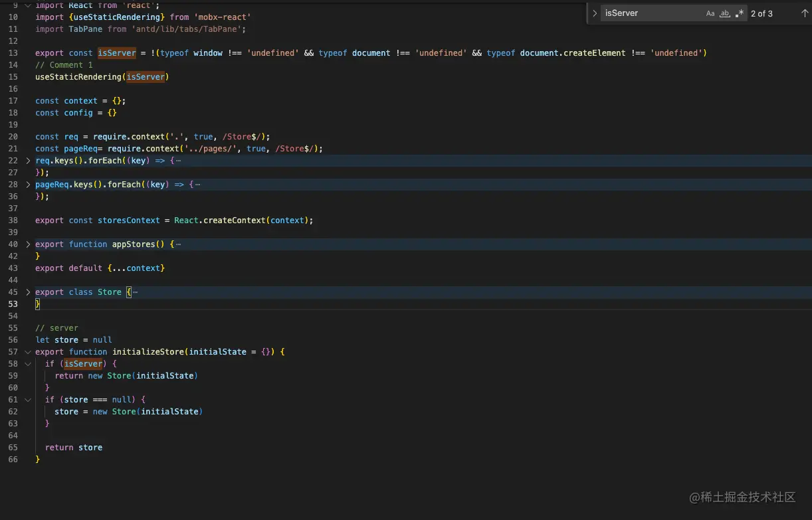Select line number 57 in gutter

pyautogui.click(x=13, y=352)
